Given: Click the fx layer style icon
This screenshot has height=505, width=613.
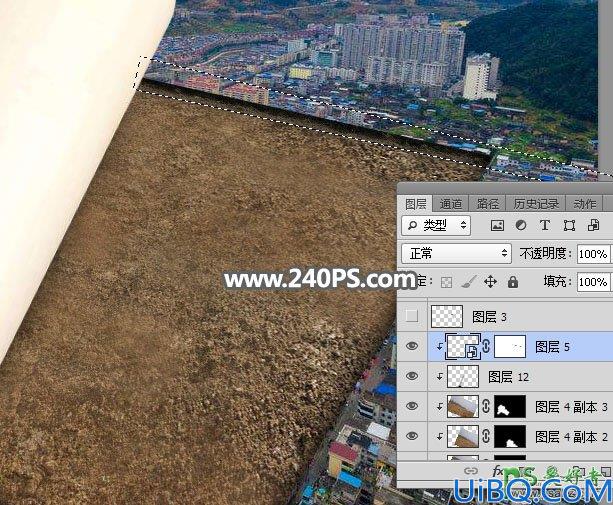Looking at the screenshot, I should pyautogui.click(x=497, y=471).
